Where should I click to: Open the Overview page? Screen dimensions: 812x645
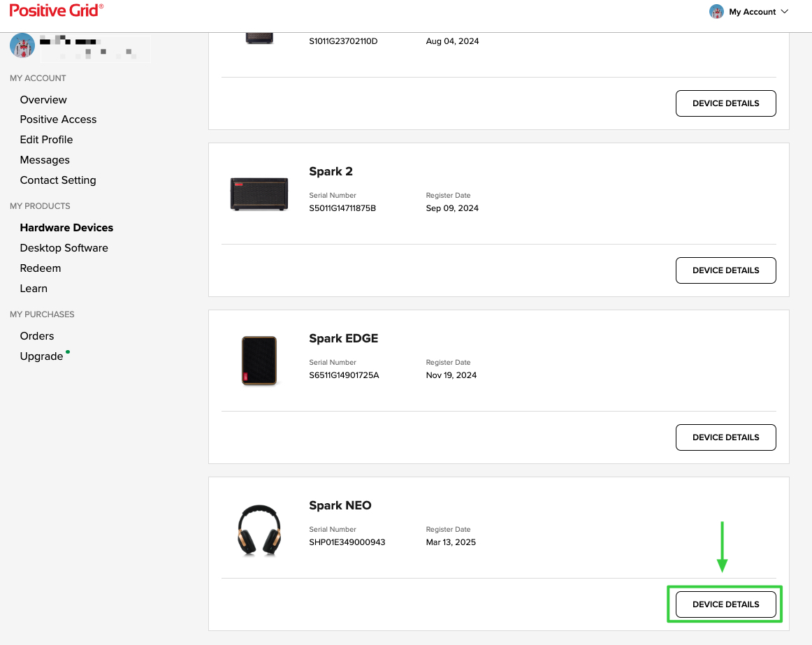pos(43,99)
